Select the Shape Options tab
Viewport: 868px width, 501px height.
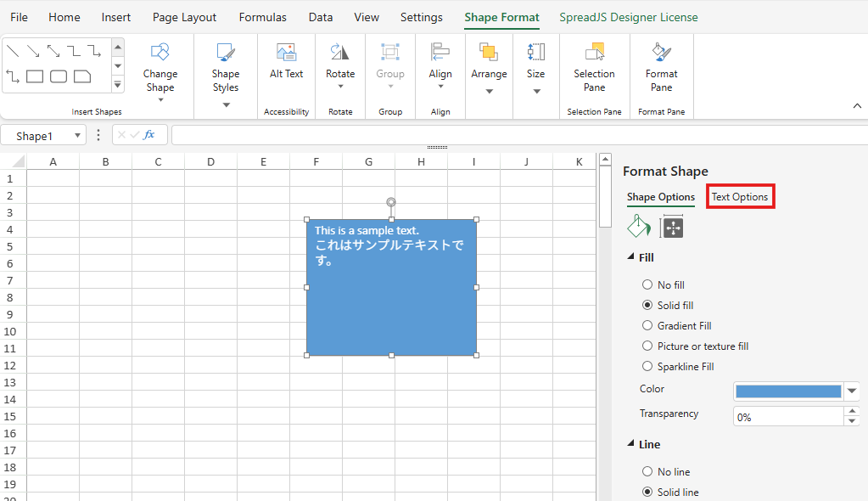tap(660, 197)
